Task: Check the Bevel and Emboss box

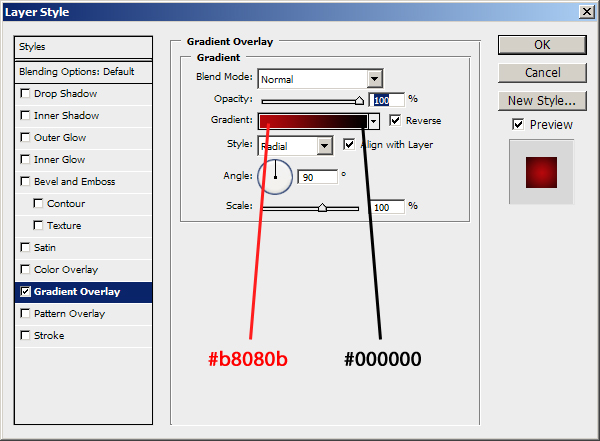Action: point(25,181)
